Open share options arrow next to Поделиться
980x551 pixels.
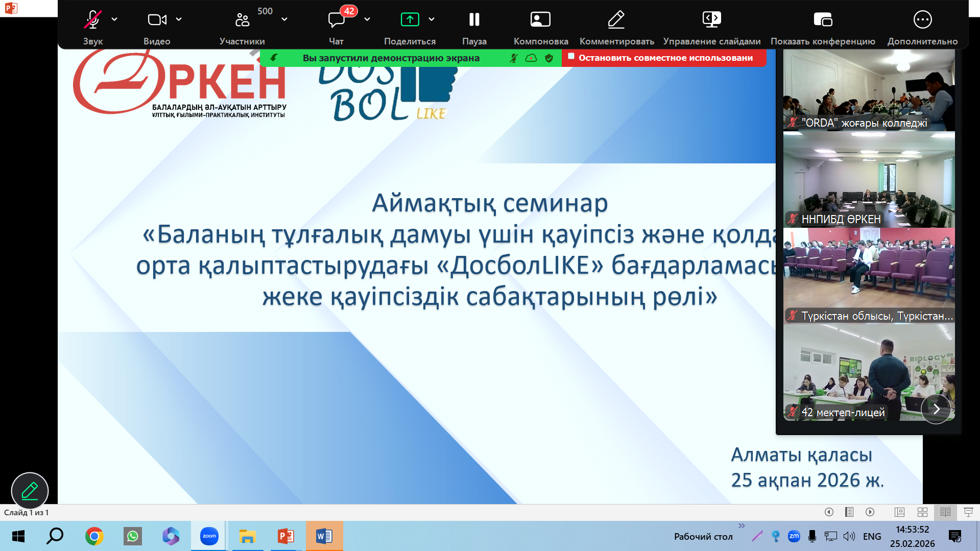[432, 19]
